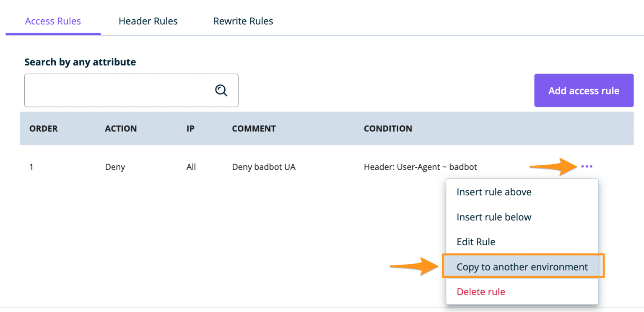Select Edit Rule in the context menu

point(476,242)
